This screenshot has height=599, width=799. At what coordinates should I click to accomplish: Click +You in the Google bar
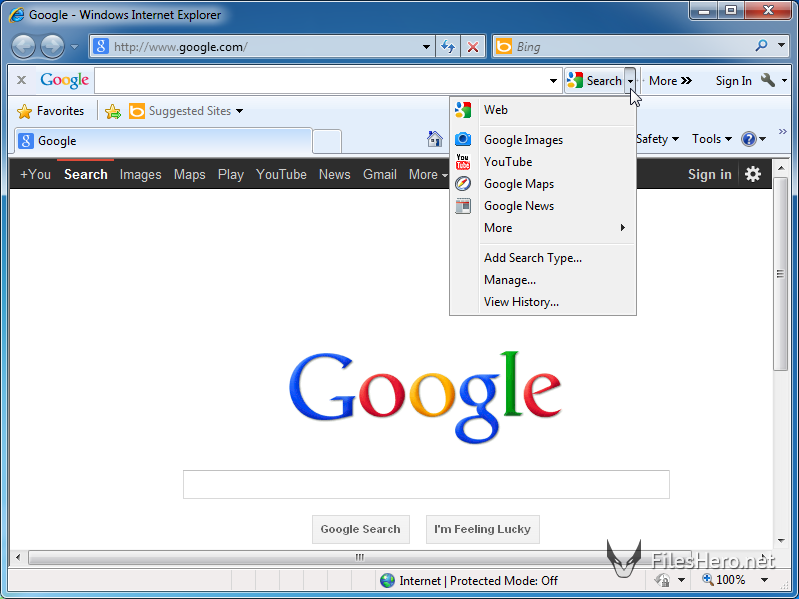(x=35, y=174)
